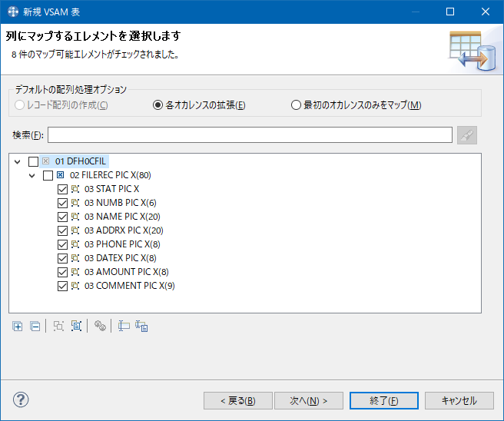This screenshot has width=504, height=421.
Task: Collapse the 01 DFH0CFIL tree node
Action: tap(18, 161)
